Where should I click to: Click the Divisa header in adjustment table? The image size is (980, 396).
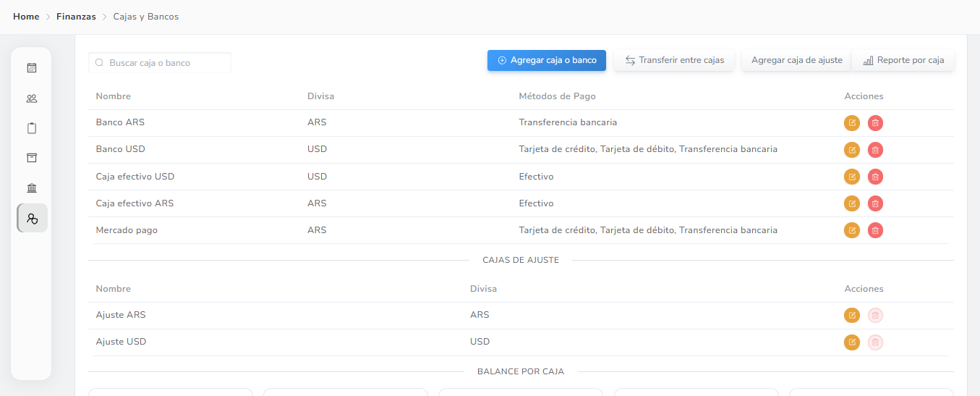tap(483, 288)
